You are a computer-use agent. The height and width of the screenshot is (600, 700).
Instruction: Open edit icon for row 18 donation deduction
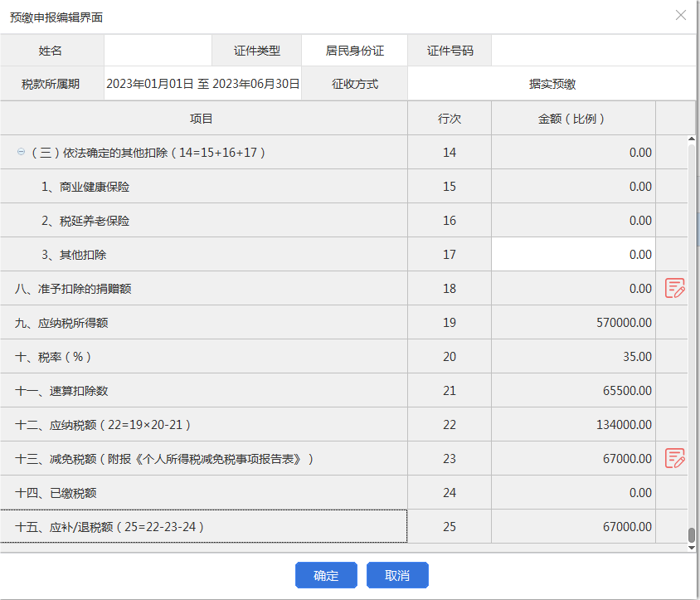pos(674,288)
